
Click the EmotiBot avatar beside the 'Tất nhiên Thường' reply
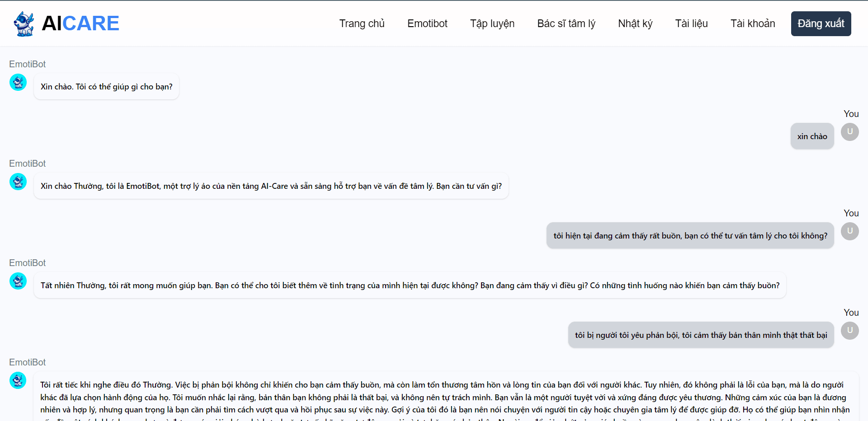pos(18,281)
